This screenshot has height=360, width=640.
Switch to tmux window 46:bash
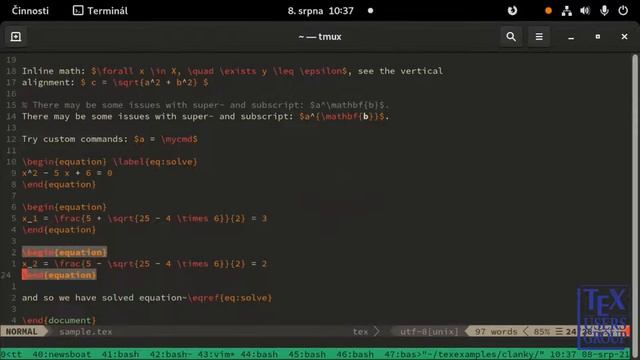(x=355, y=354)
